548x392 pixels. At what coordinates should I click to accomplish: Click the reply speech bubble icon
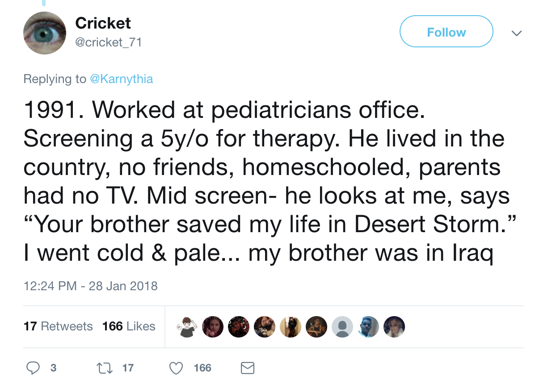tap(32, 368)
